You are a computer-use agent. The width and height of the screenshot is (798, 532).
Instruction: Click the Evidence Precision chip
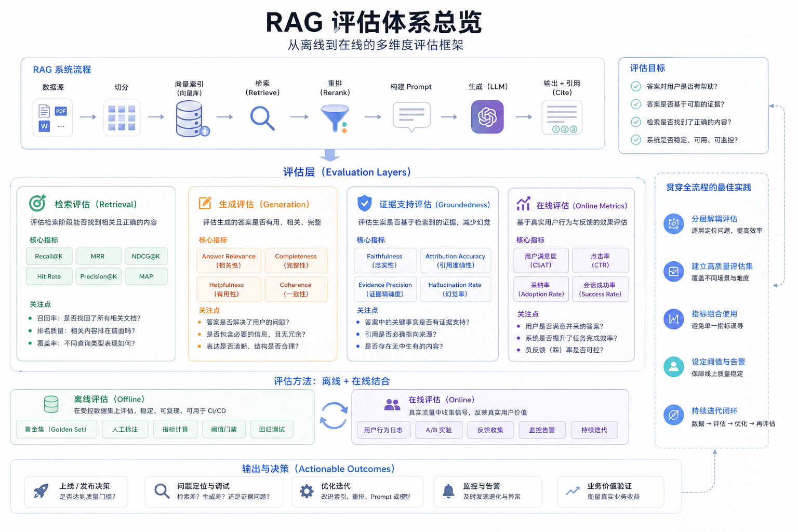pos(385,289)
